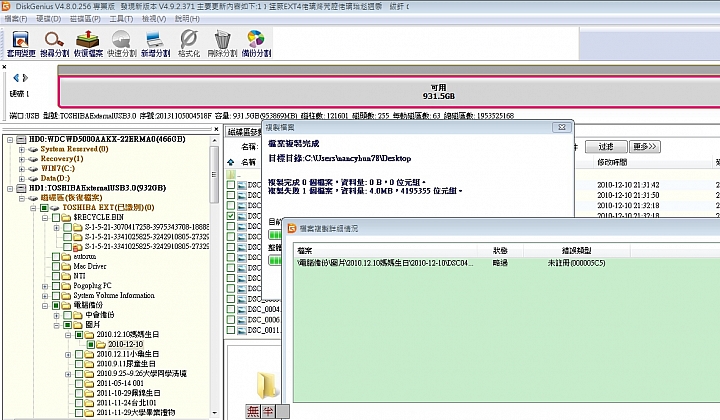Viewport: 720px width, 420px height.
Task: Check the DSC_0011 file checkbox
Action: pos(231,330)
